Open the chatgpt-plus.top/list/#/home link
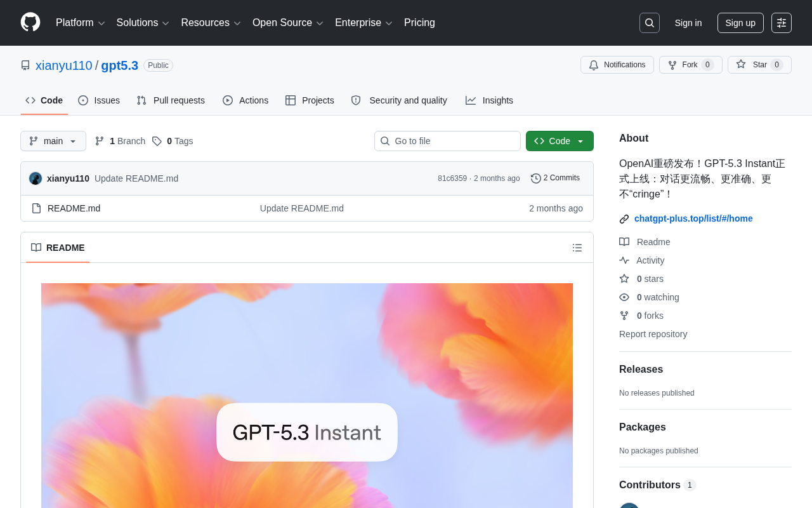 693,218
